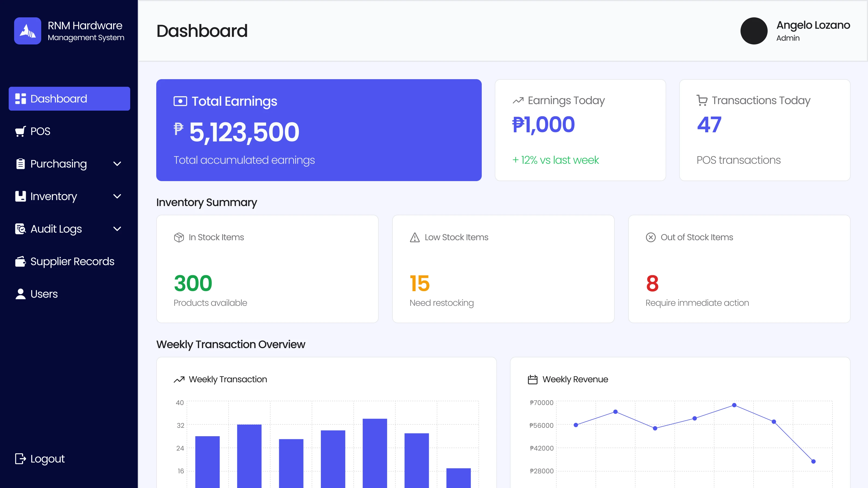Expand the Inventory menu chevron
This screenshot has height=488, width=868.
[x=117, y=196]
